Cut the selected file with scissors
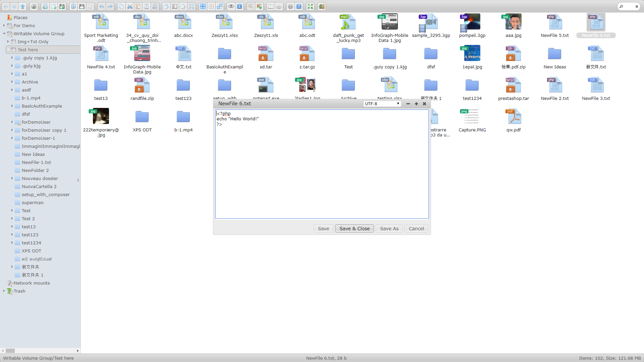The width and height of the screenshot is (644, 362). tap(130, 6)
